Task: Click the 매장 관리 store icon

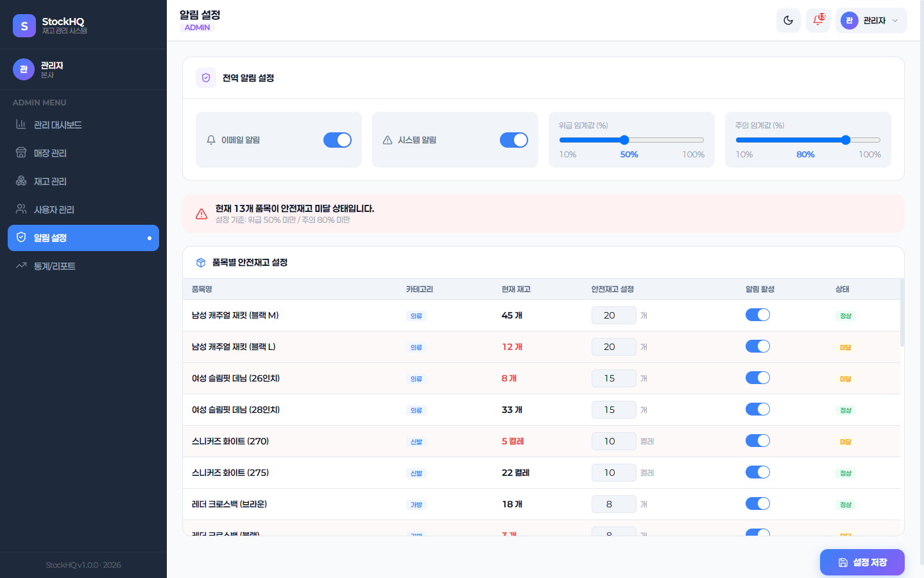Action: pyautogui.click(x=21, y=153)
